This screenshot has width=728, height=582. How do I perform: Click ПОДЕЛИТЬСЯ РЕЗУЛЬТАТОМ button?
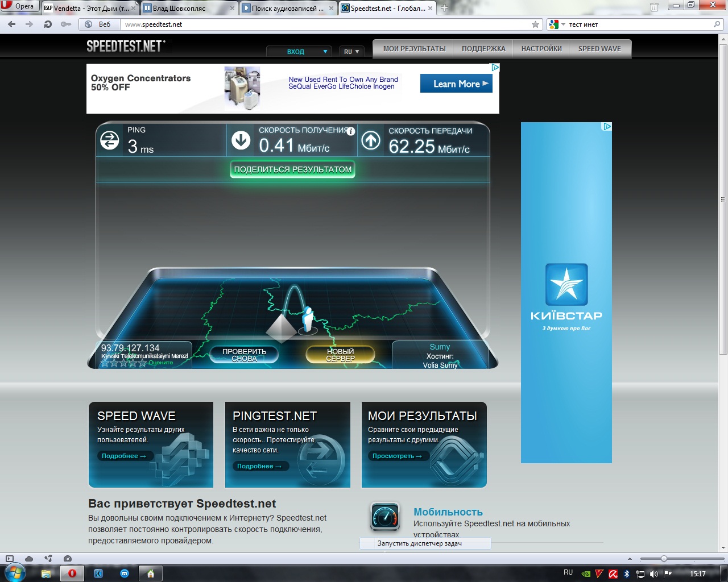click(293, 169)
